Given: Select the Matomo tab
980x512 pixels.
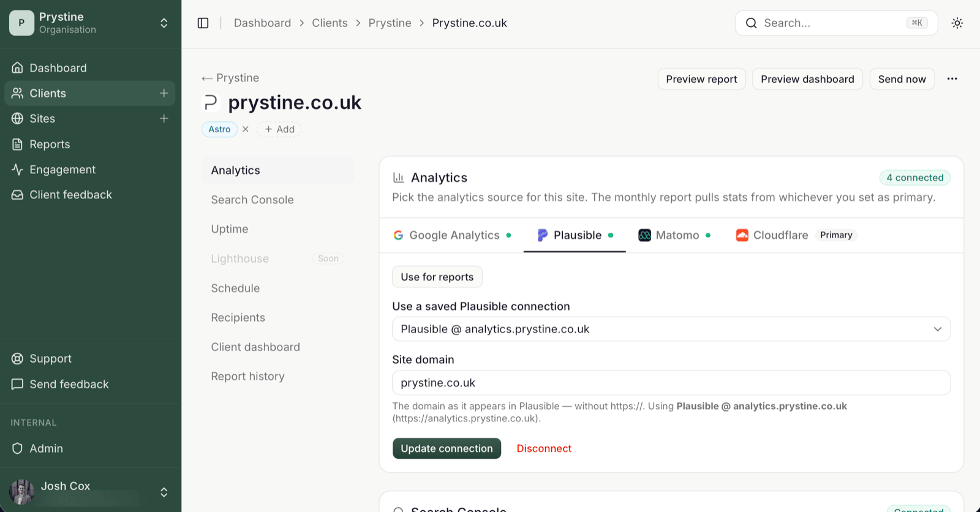Looking at the screenshot, I should click(674, 235).
